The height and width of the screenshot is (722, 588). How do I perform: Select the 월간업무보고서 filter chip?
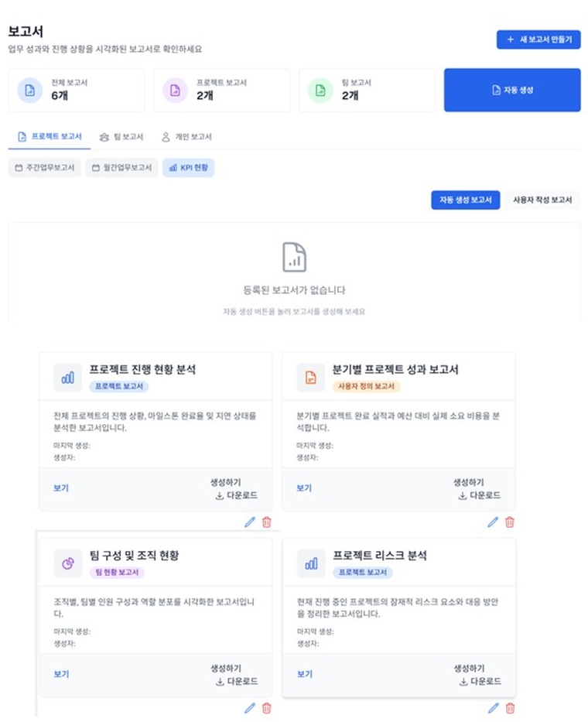[121, 167]
